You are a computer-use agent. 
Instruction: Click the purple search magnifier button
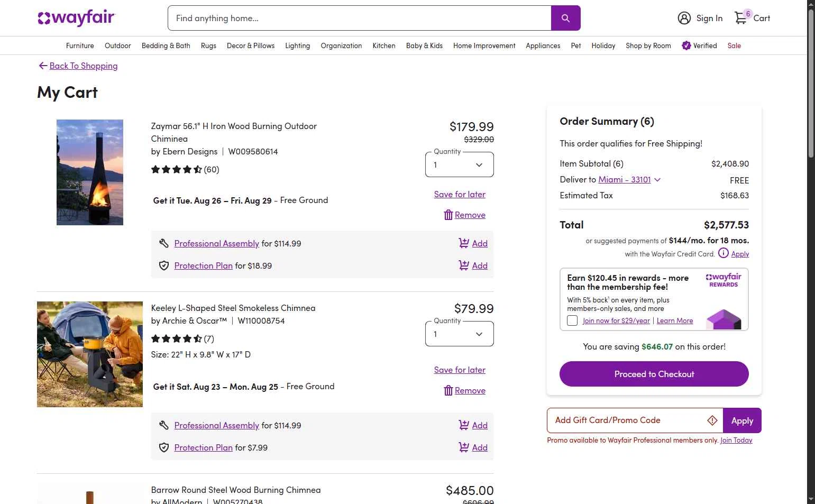click(x=565, y=18)
